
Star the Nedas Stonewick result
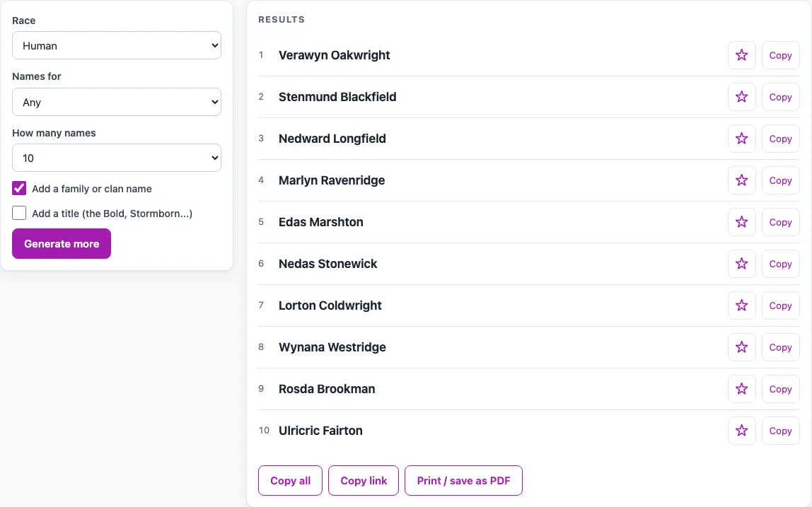click(741, 264)
